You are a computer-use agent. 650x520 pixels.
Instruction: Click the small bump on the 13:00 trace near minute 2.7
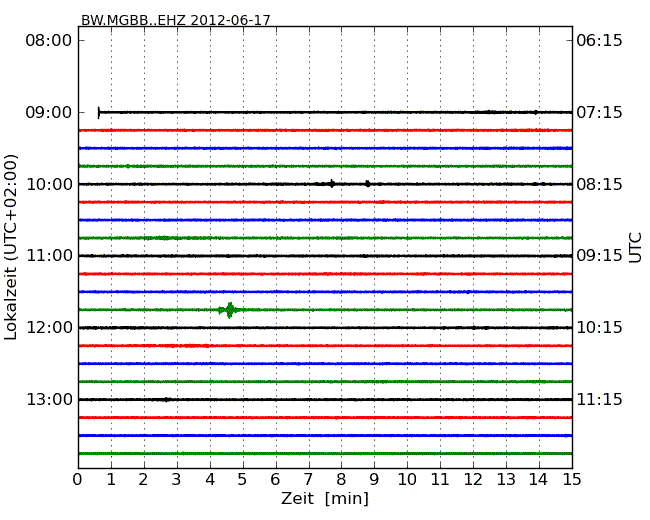pyautogui.click(x=166, y=399)
